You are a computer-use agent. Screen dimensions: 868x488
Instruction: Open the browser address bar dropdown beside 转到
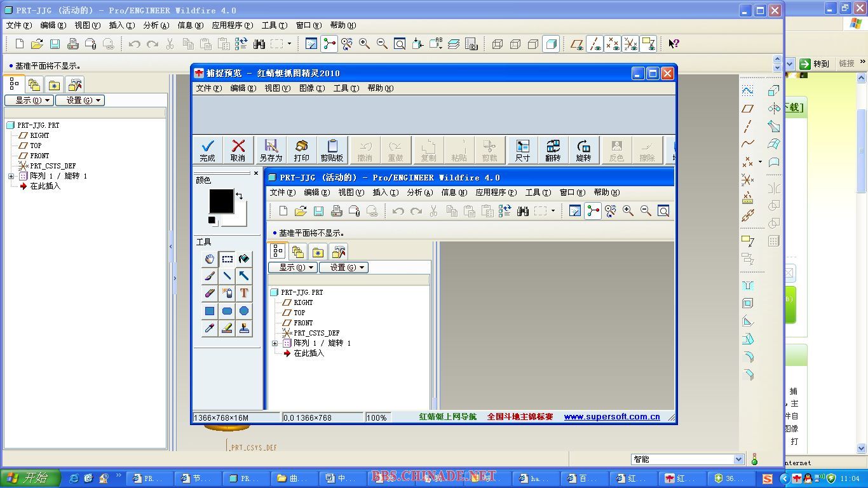(790, 64)
